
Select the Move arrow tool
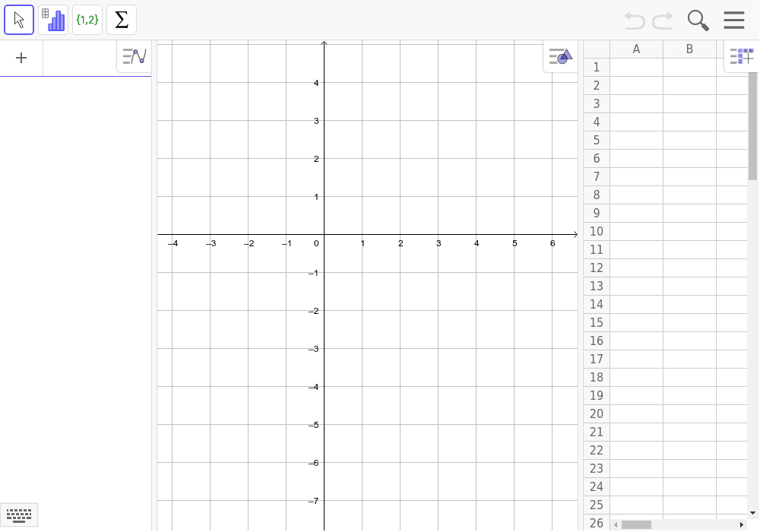point(19,20)
